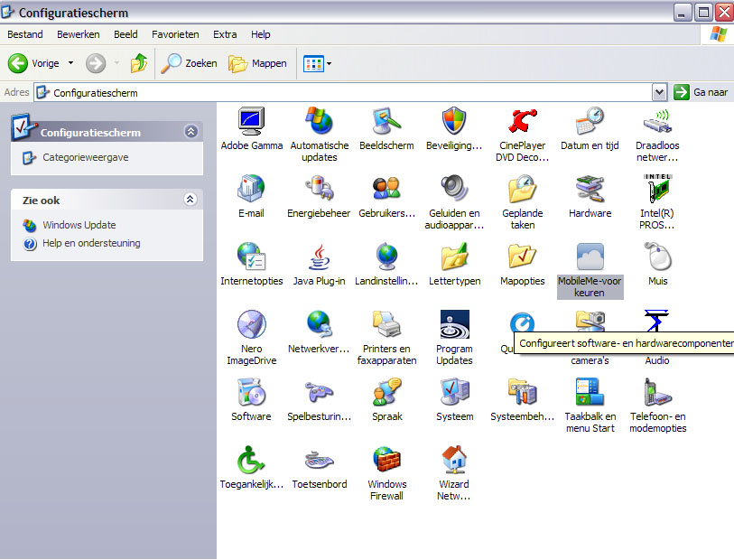Expand the Adres bar dropdown
This screenshot has width=734, height=560.
click(x=659, y=92)
